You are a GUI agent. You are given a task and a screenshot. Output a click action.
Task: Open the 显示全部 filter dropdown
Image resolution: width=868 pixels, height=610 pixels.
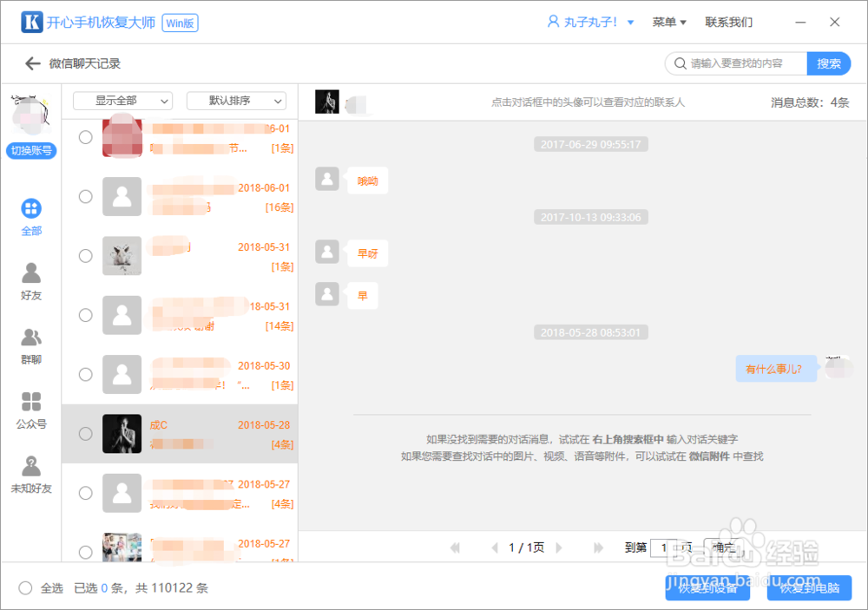coord(122,101)
